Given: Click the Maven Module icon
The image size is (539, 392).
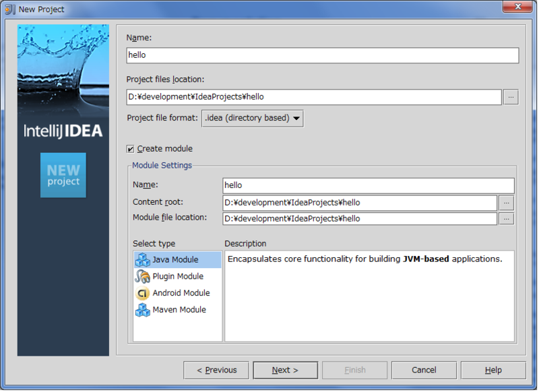Looking at the screenshot, I should pyautogui.click(x=142, y=310).
